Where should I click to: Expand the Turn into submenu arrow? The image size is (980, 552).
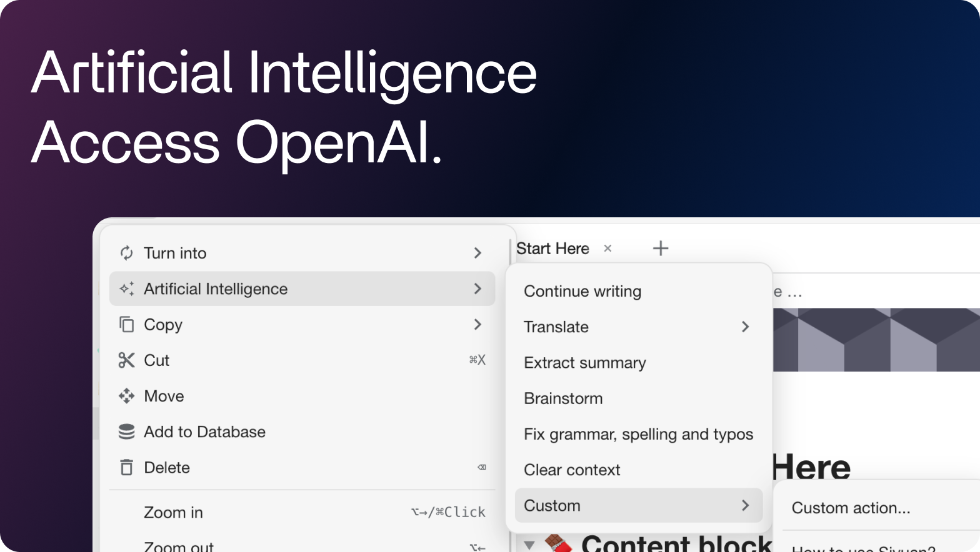click(x=477, y=253)
